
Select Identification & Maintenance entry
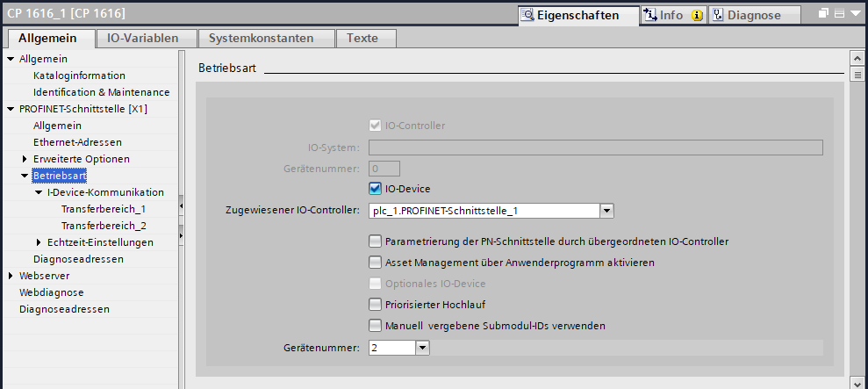tap(101, 92)
